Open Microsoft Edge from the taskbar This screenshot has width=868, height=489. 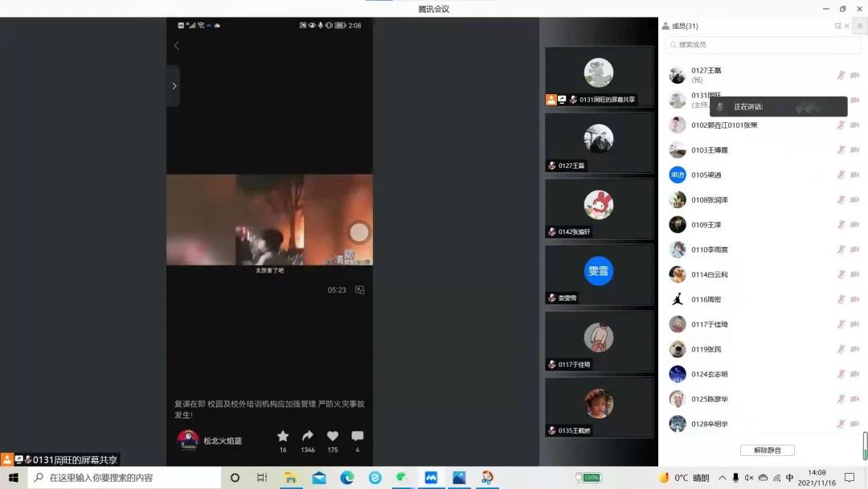pyautogui.click(x=347, y=478)
